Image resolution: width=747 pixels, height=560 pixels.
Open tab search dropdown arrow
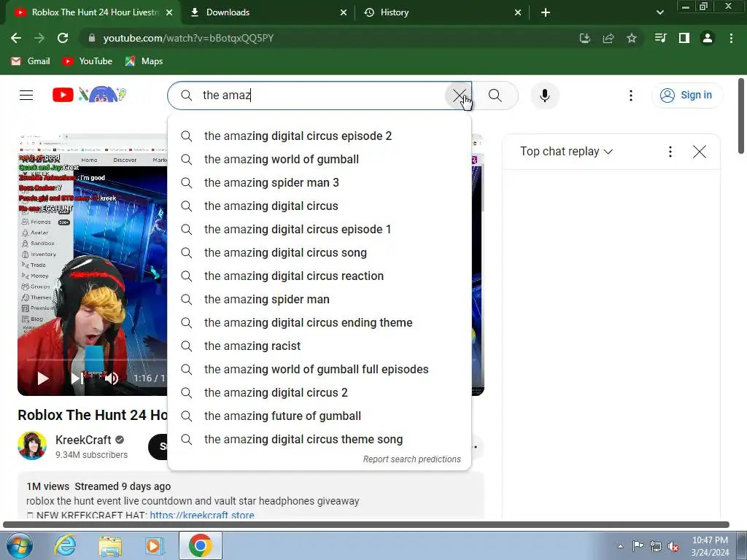659,12
